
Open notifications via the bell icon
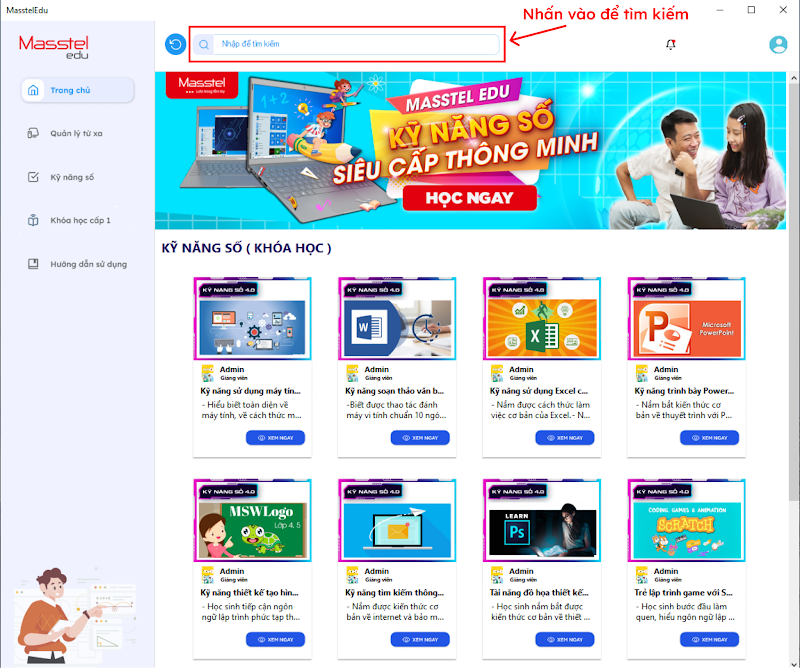670,44
